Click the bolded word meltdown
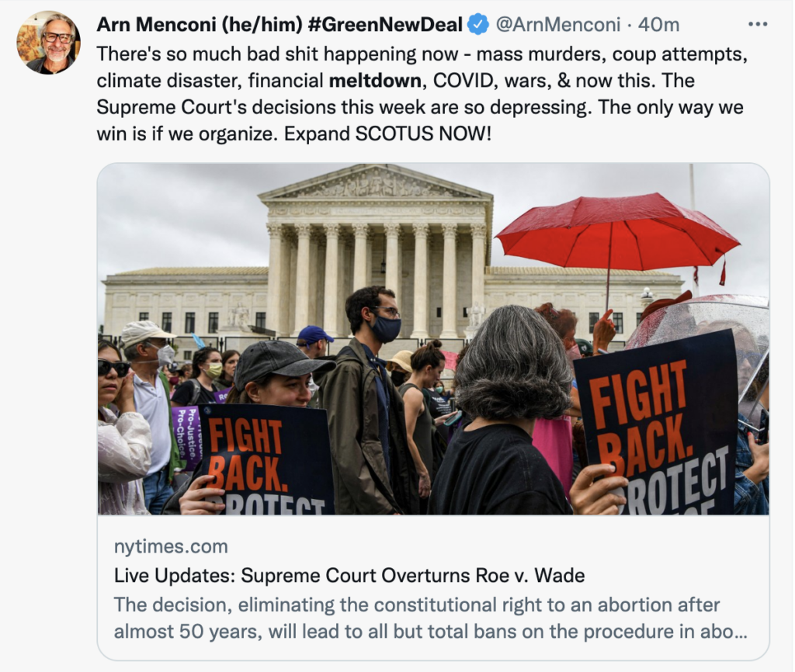This screenshot has width=795, height=672. (375, 81)
